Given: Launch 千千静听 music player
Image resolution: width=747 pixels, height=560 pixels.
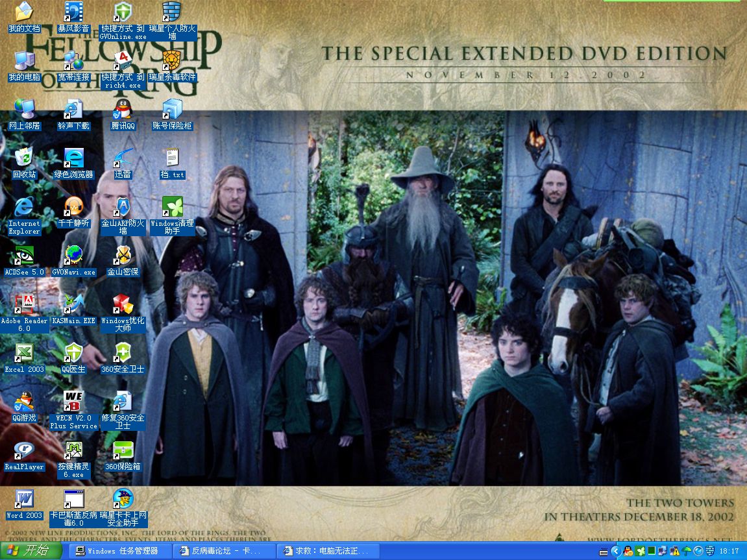Looking at the screenshot, I should point(73,212).
